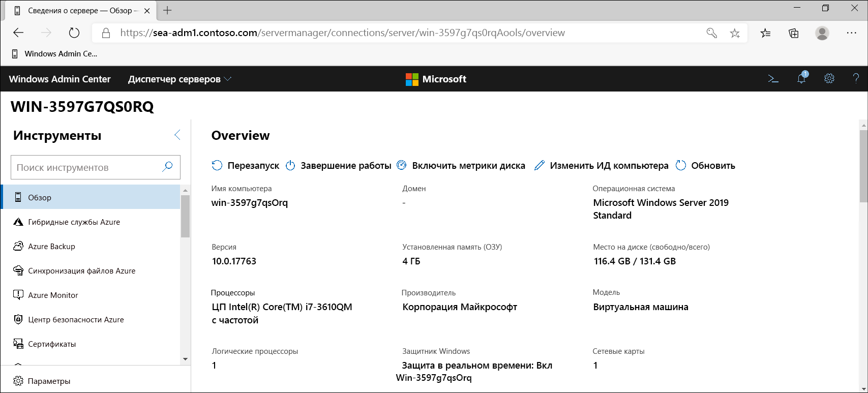
Task: Click the Azure hybrid services icon
Action: click(x=18, y=222)
